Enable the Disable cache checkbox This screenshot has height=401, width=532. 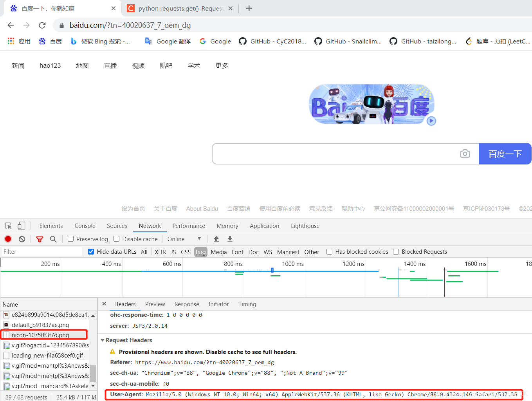coord(117,239)
